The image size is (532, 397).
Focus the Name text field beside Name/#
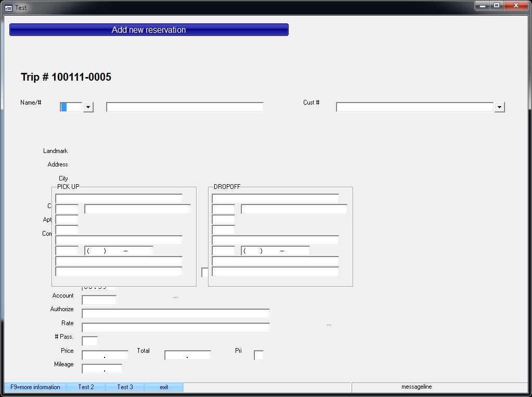(x=185, y=107)
